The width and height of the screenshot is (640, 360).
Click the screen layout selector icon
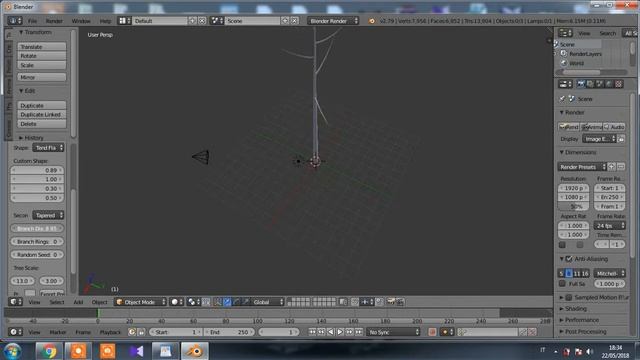pos(124,21)
